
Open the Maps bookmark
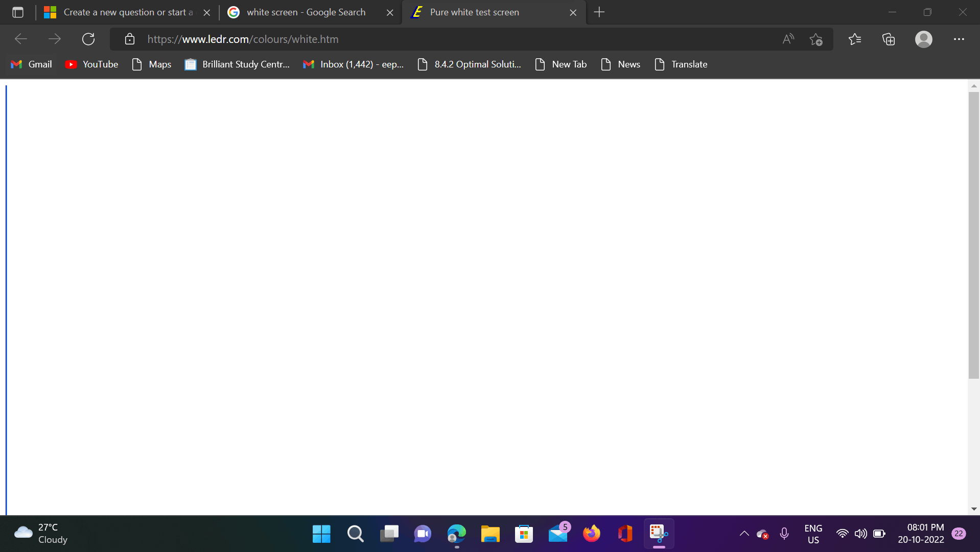pyautogui.click(x=152, y=64)
